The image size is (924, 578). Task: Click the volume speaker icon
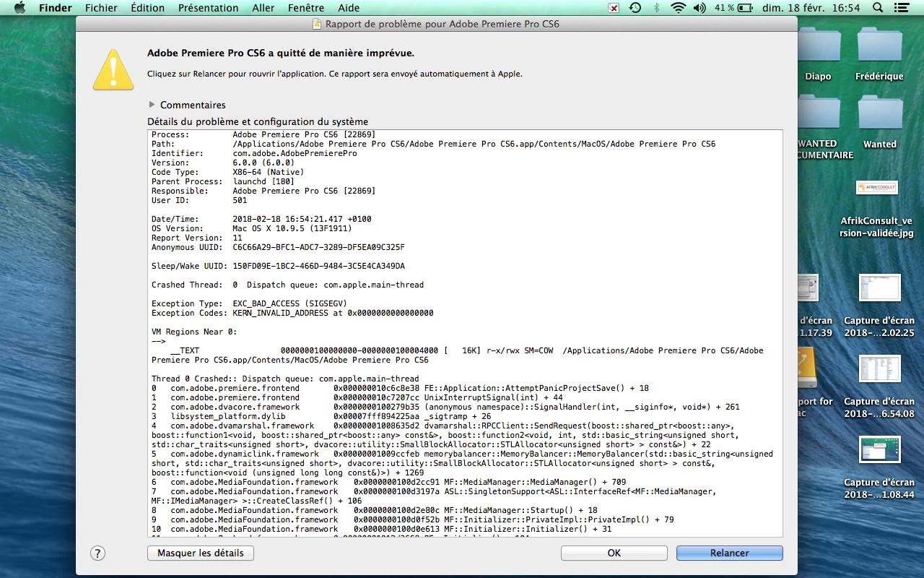(x=699, y=8)
